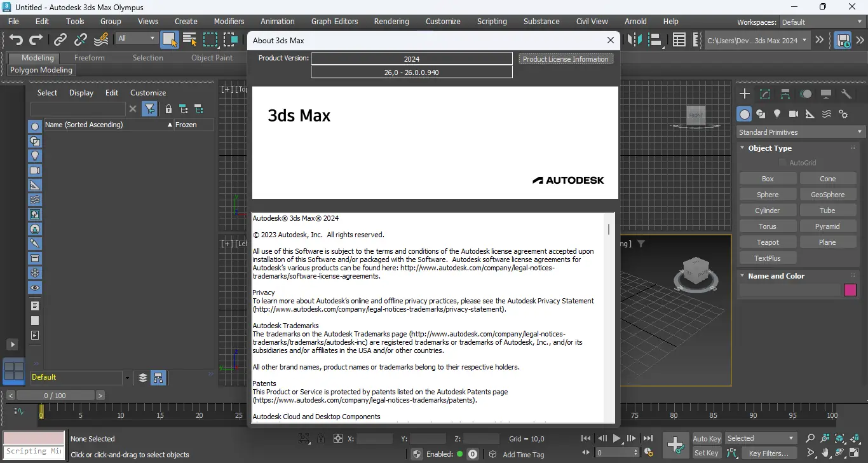Activate the Select and Link tool
Image resolution: width=868 pixels, height=463 pixels.
60,40
